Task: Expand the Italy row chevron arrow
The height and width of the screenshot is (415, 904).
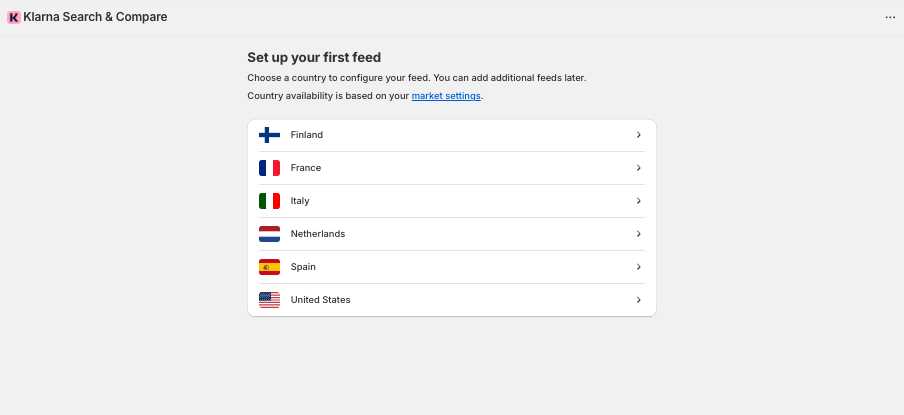Action: (x=638, y=201)
